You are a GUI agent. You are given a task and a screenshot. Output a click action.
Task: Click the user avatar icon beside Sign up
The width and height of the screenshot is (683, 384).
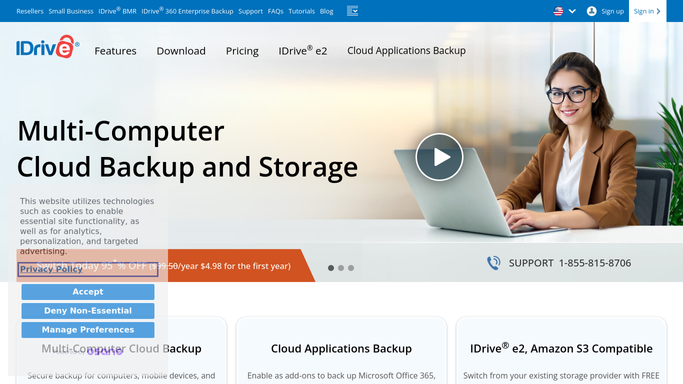point(591,11)
